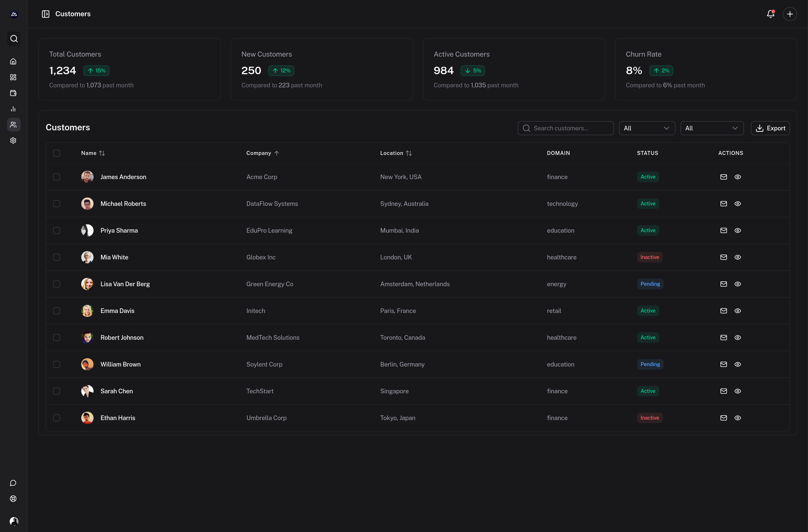Image resolution: width=808 pixels, height=532 pixels.
Task: Open the chat bubble sidebar icon
Action: click(13, 483)
